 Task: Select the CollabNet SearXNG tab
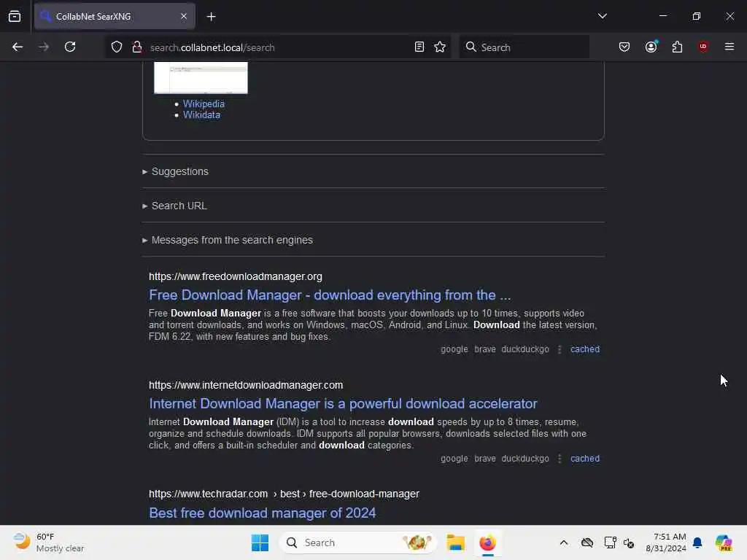coord(115,17)
